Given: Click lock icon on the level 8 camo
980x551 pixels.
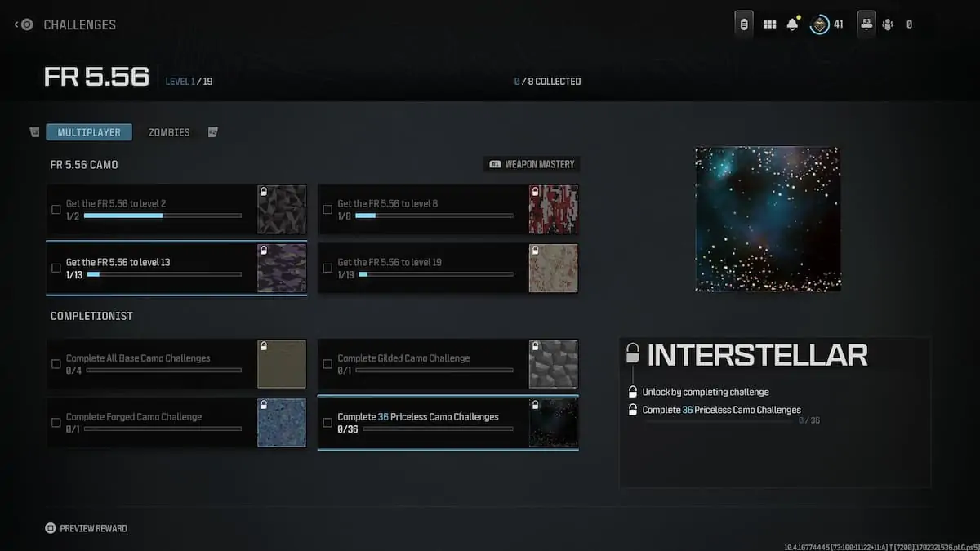Looking at the screenshot, I should 534,191.
